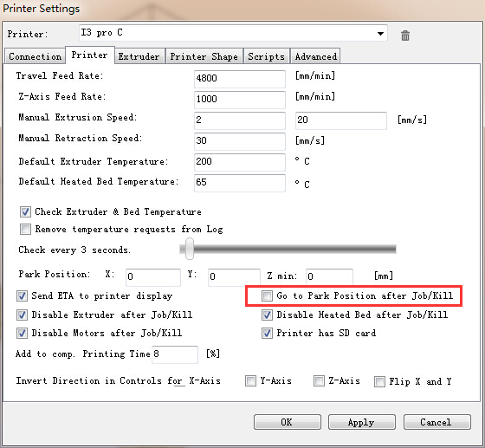Select the Printer Shape tab
Viewport: 485px width, 448px height.
click(204, 56)
